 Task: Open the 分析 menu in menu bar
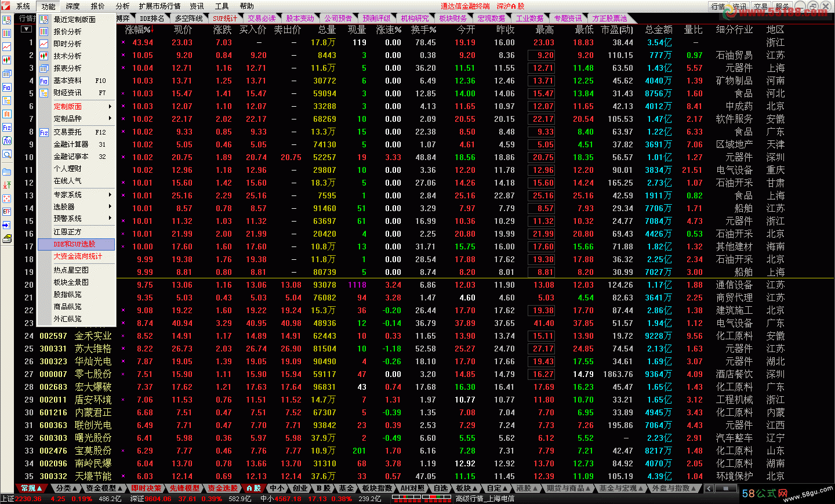(122, 6)
